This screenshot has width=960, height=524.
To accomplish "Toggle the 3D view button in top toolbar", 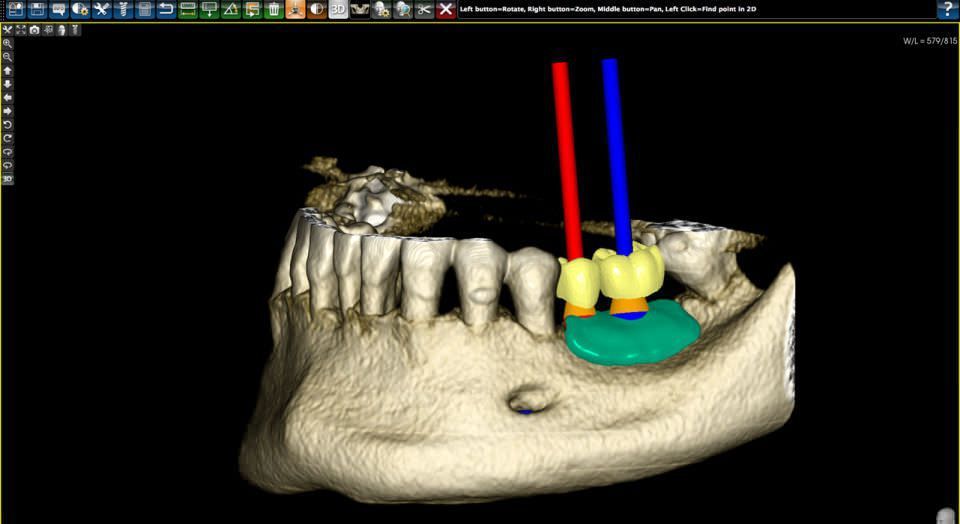I will [338, 9].
